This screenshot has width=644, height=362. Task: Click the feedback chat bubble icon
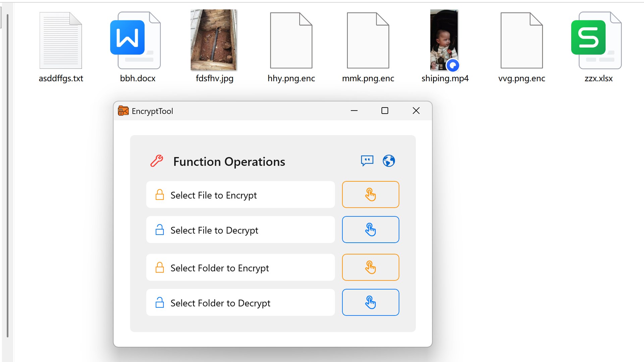tap(367, 161)
